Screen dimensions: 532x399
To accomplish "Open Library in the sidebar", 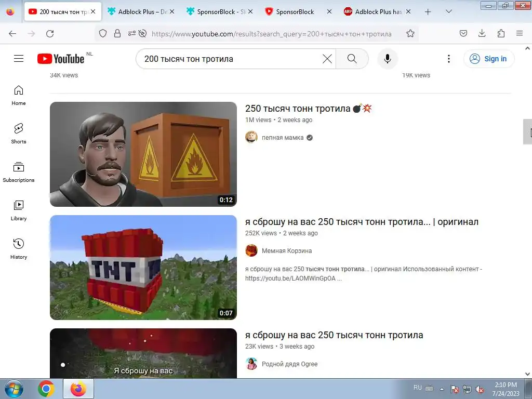I will pyautogui.click(x=19, y=211).
